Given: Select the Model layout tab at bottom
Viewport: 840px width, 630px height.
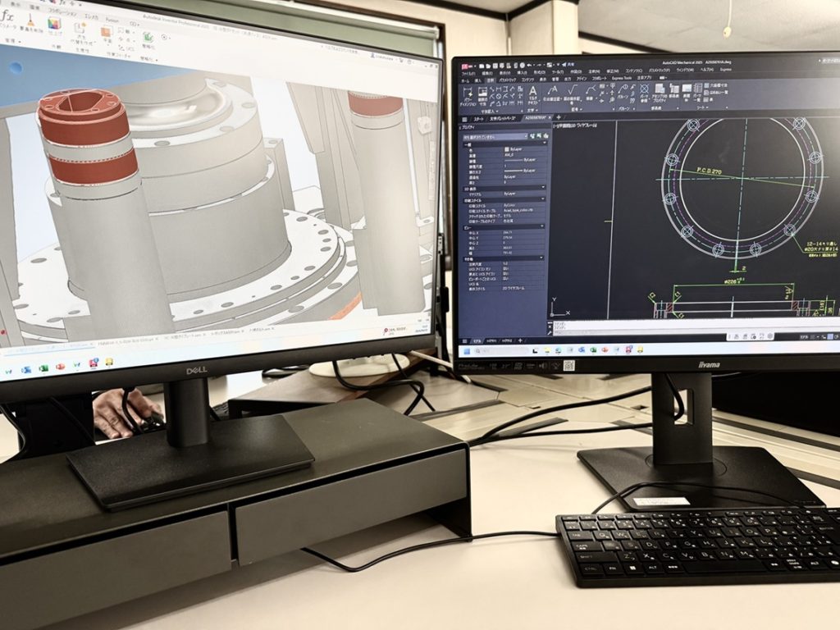Looking at the screenshot, I should (477, 339).
